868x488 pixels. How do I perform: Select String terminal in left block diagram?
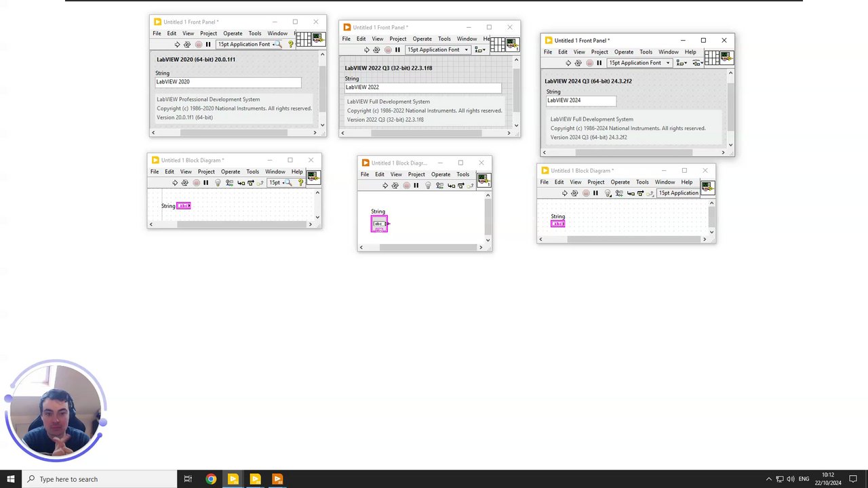184,205
